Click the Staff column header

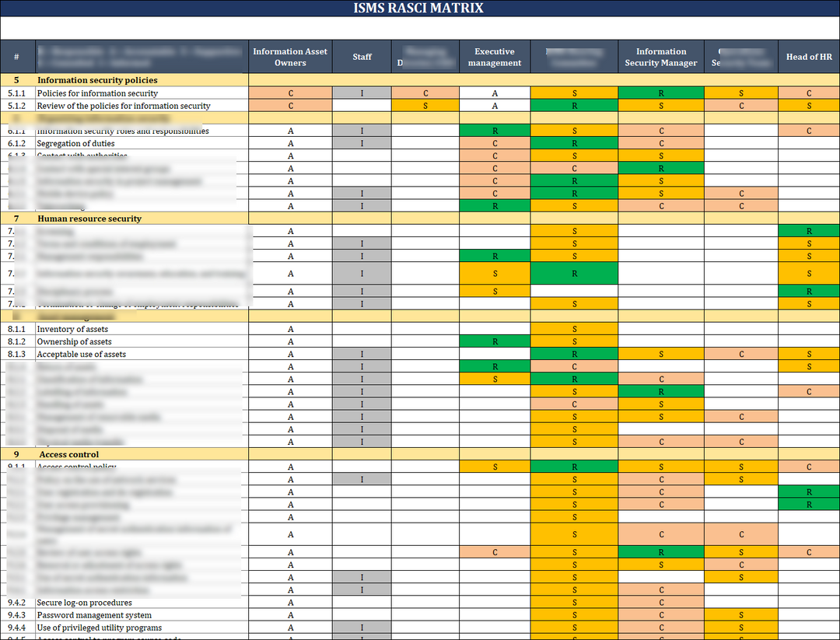362,56
